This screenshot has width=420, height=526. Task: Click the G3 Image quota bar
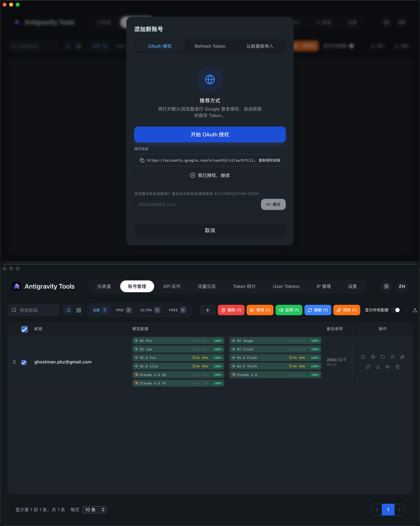275,341
